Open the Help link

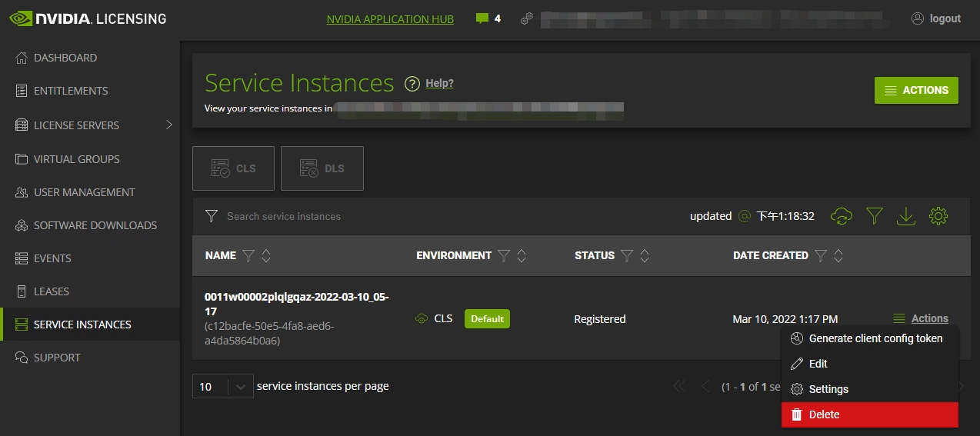point(439,83)
